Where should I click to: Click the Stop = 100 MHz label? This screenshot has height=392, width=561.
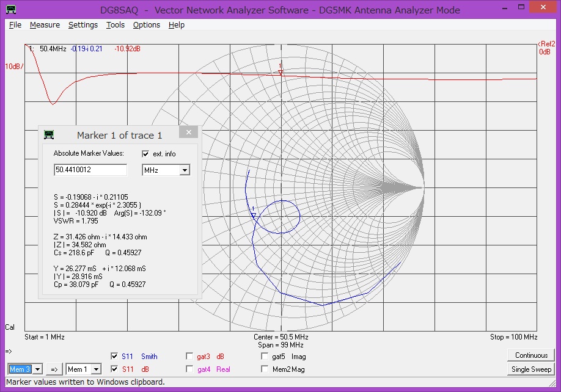[513, 337]
